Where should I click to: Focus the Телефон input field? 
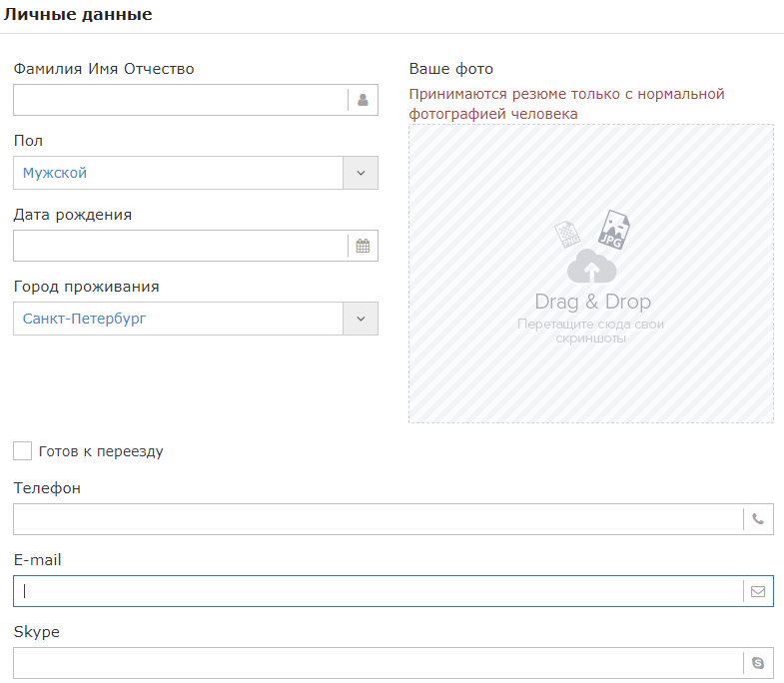click(x=378, y=519)
